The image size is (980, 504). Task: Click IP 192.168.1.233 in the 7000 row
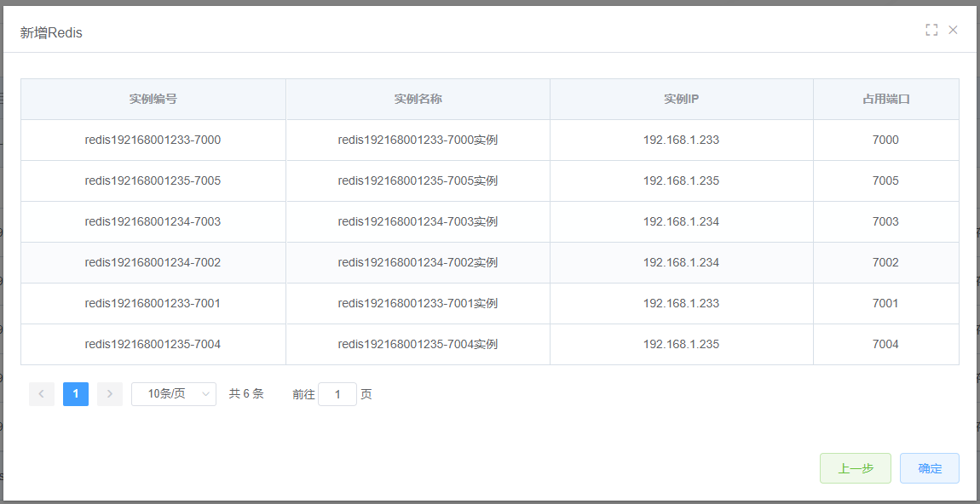[681, 140]
